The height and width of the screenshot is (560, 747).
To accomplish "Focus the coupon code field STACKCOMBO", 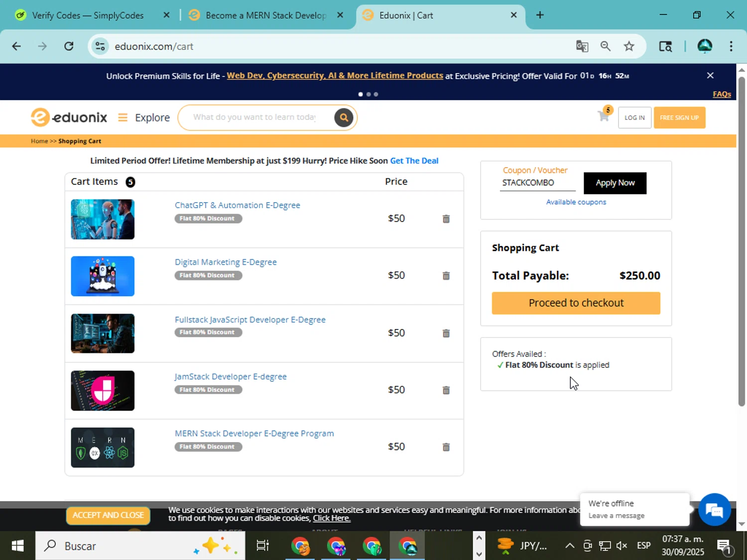I will pyautogui.click(x=537, y=183).
